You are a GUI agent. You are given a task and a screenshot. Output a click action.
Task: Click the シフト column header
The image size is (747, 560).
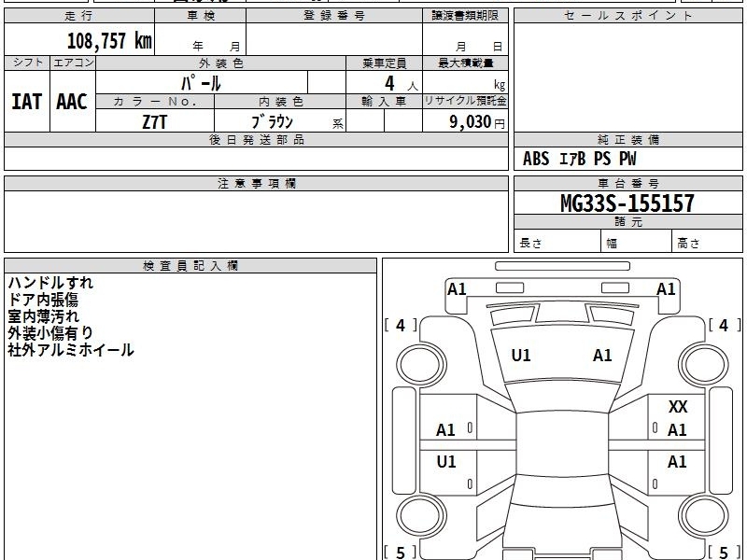(27, 63)
